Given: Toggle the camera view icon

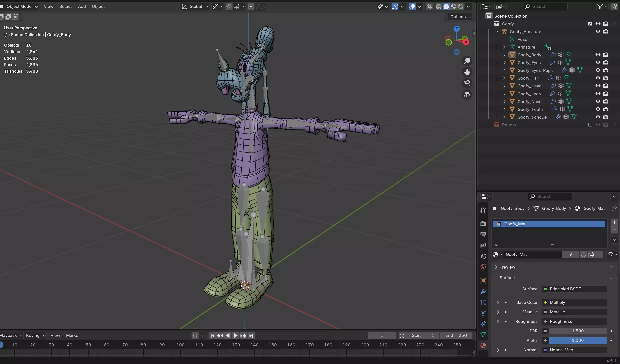Looking at the screenshot, I should click(x=467, y=83).
